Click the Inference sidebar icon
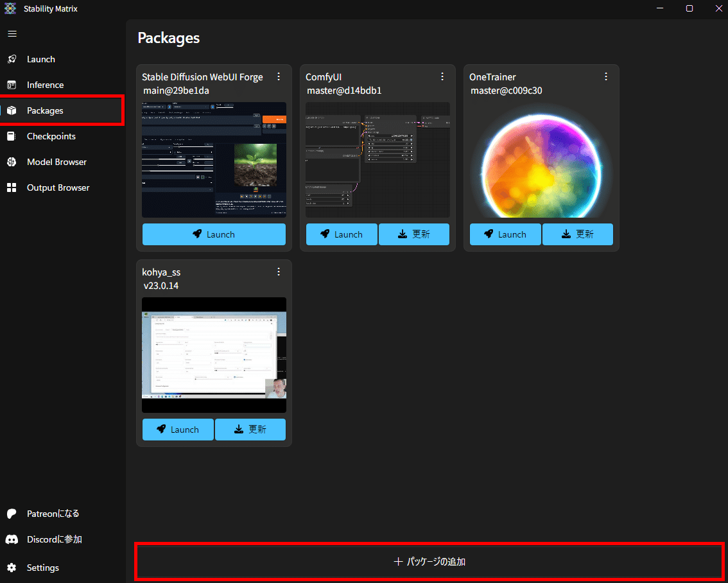This screenshot has height=583, width=728. pos(12,85)
